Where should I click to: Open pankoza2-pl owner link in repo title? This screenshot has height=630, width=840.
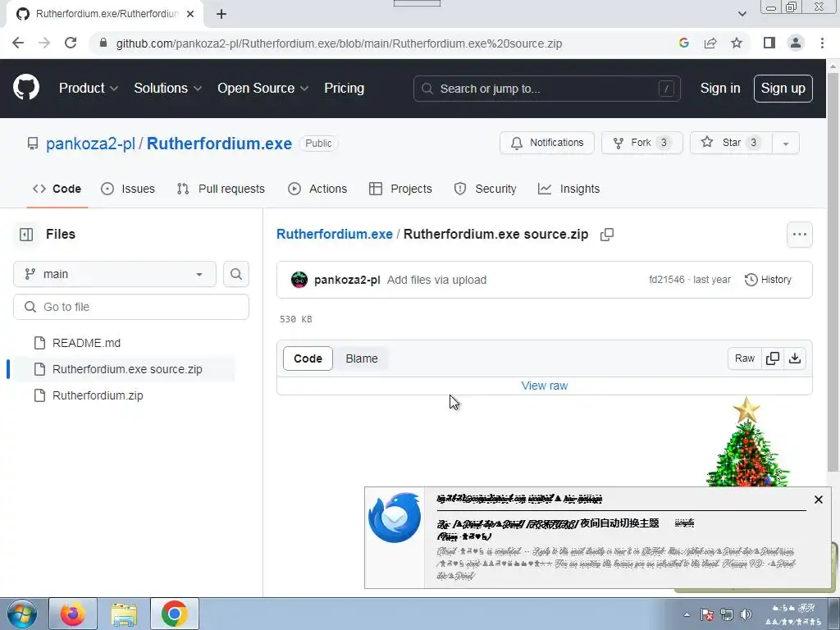(x=90, y=144)
